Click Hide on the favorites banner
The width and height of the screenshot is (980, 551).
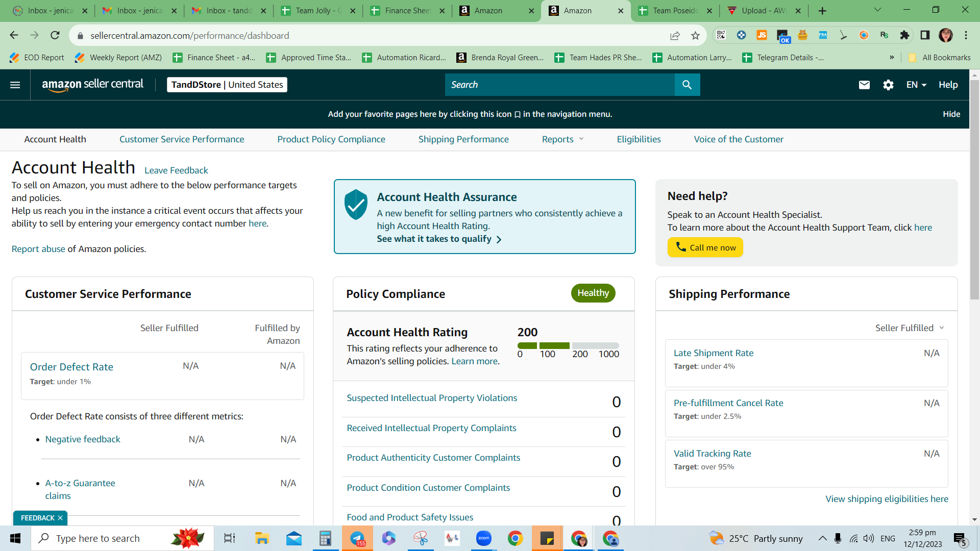click(951, 114)
